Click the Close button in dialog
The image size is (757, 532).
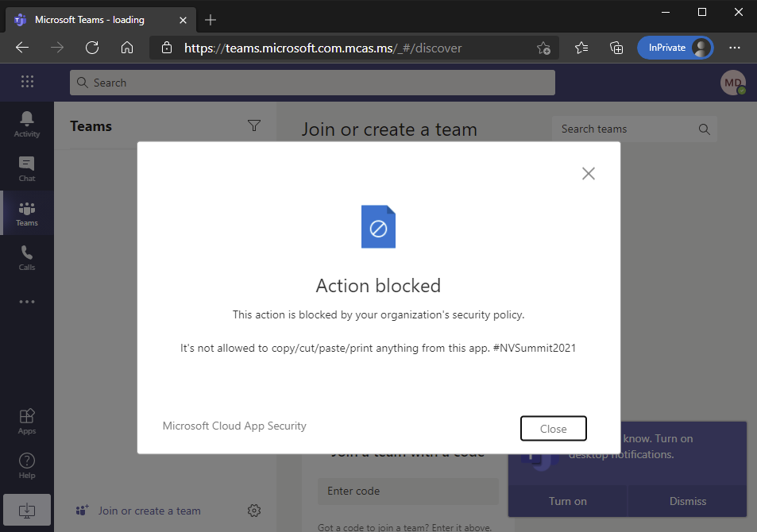[x=554, y=428]
